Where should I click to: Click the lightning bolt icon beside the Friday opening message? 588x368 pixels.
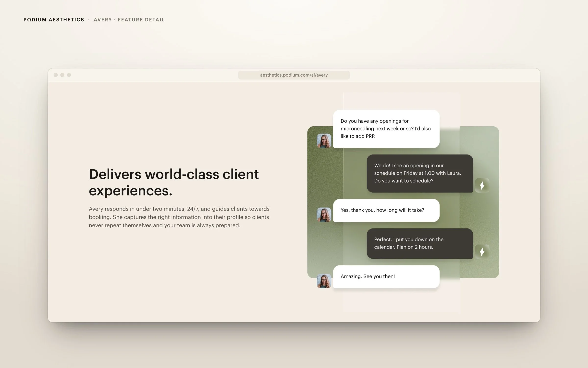482,185
